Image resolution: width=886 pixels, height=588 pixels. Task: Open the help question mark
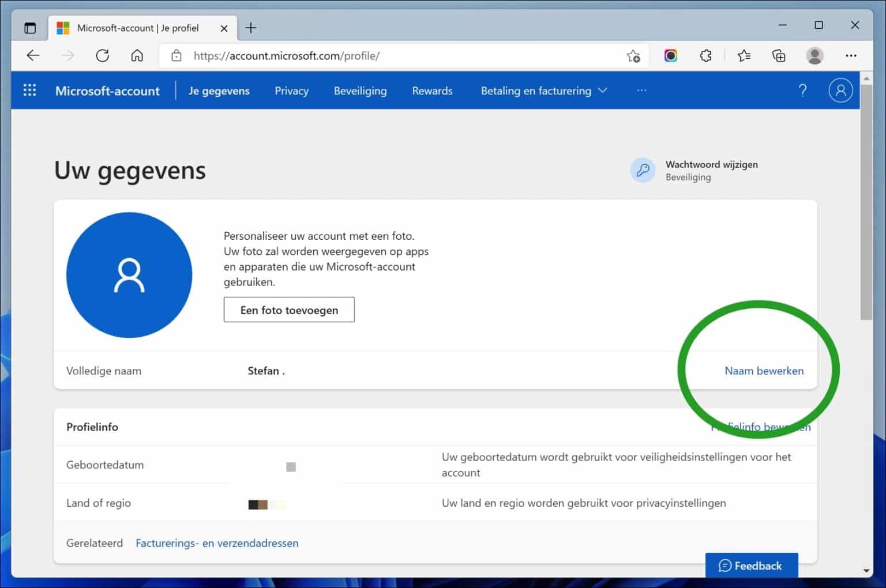point(802,91)
